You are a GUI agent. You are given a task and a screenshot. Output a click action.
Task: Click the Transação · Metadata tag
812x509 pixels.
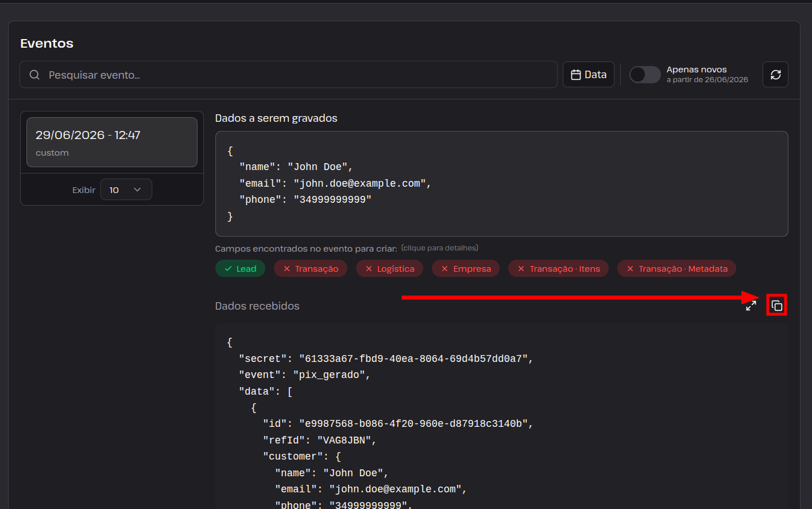(x=676, y=269)
